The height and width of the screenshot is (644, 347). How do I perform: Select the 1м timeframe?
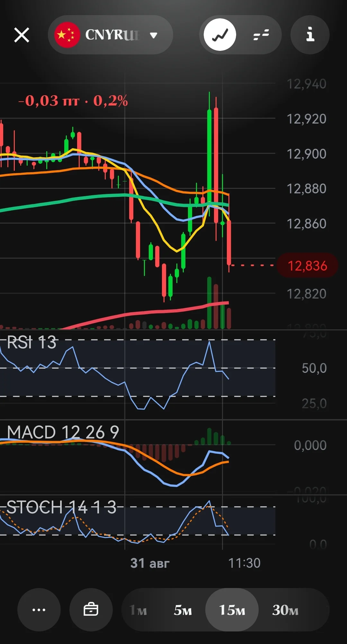(138, 610)
